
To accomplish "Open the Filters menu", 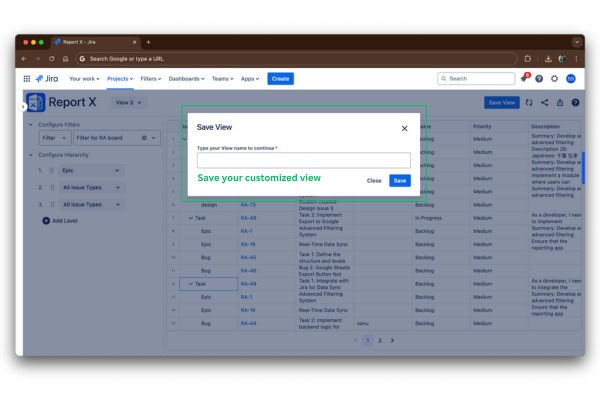I will click(150, 79).
